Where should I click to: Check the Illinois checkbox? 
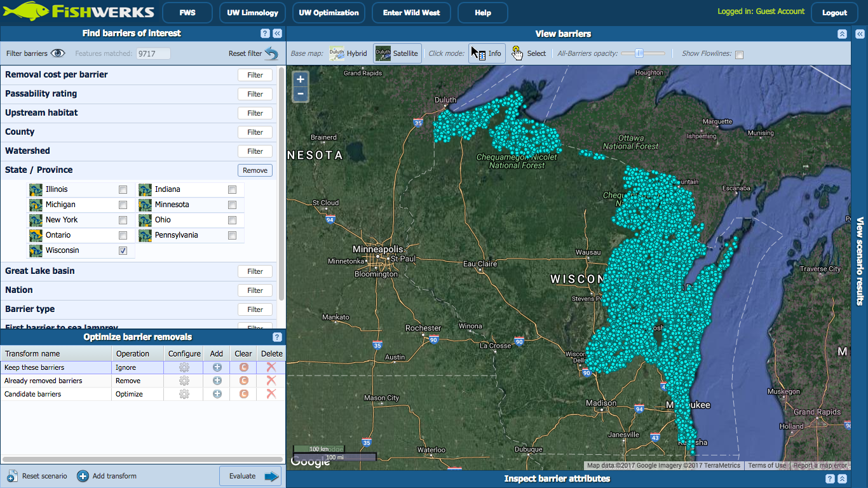tap(123, 189)
